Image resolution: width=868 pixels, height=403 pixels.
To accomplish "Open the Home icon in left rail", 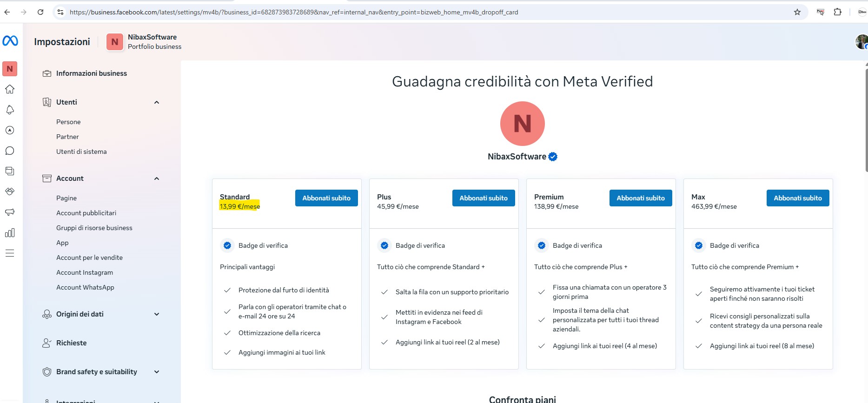I will [10, 89].
